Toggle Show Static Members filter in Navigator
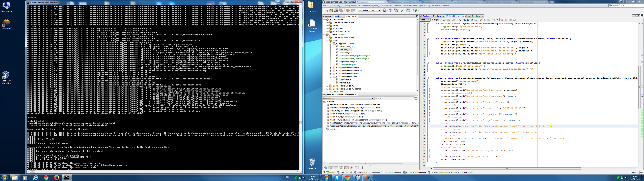The height and width of the screenshot is (181, 644). [336, 168]
